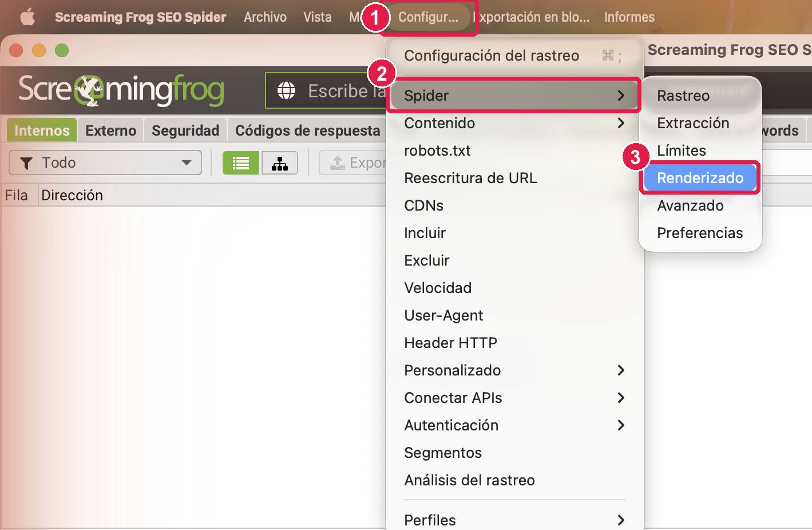Image resolution: width=812 pixels, height=530 pixels.
Task: Open robots.txt configuration
Action: [x=514, y=151]
